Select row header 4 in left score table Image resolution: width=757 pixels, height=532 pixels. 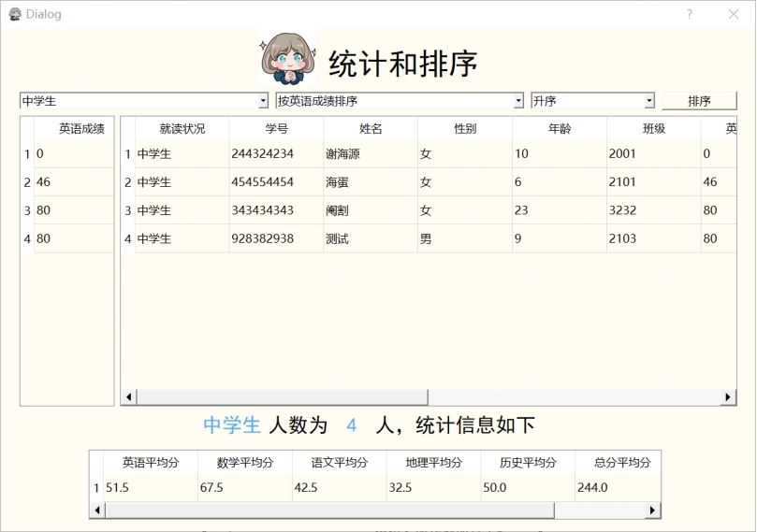[27, 238]
